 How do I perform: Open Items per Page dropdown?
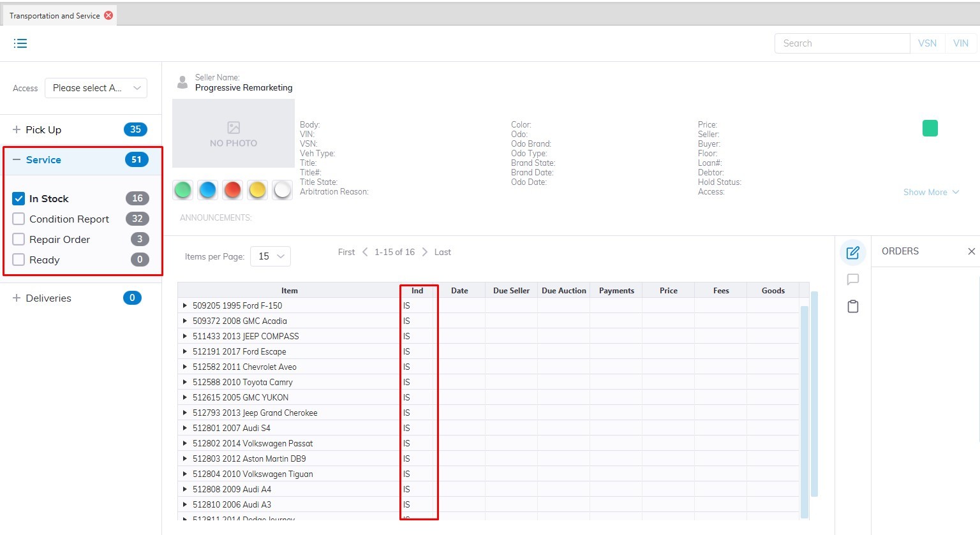coord(271,256)
